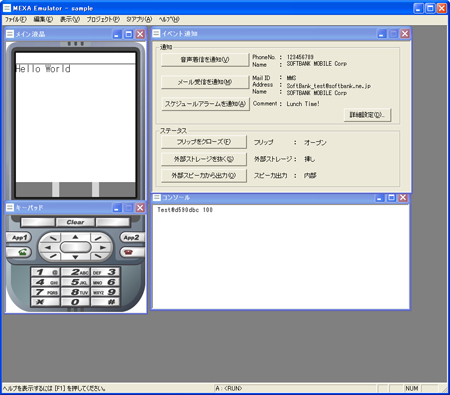Click the green call key on keypad
Screen dimensions: 450x395
(20, 252)
